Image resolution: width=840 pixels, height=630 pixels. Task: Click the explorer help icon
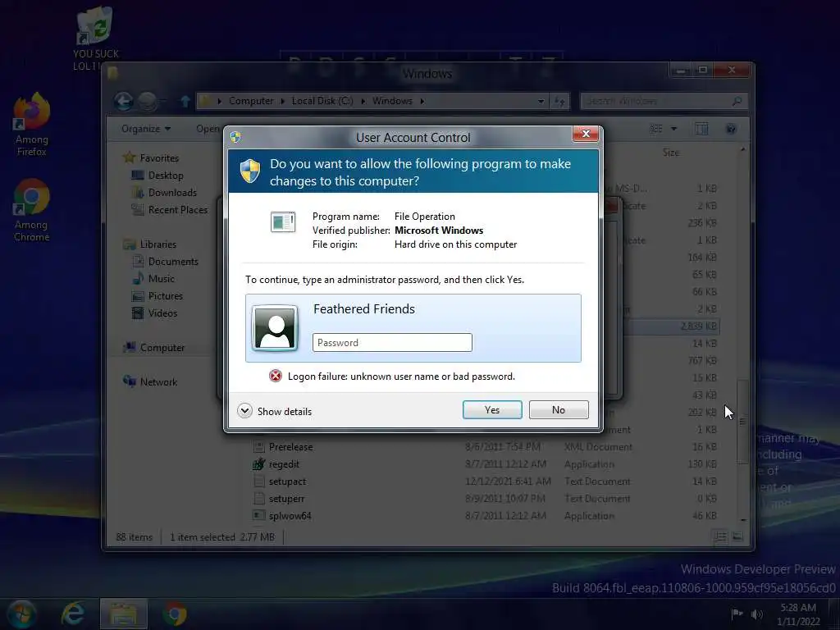tap(730, 129)
